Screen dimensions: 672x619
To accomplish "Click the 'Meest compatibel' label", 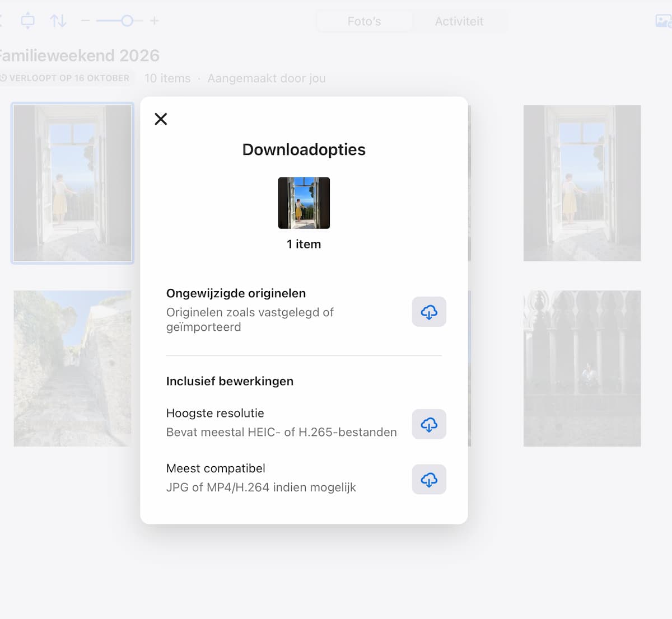I will click(x=216, y=468).
